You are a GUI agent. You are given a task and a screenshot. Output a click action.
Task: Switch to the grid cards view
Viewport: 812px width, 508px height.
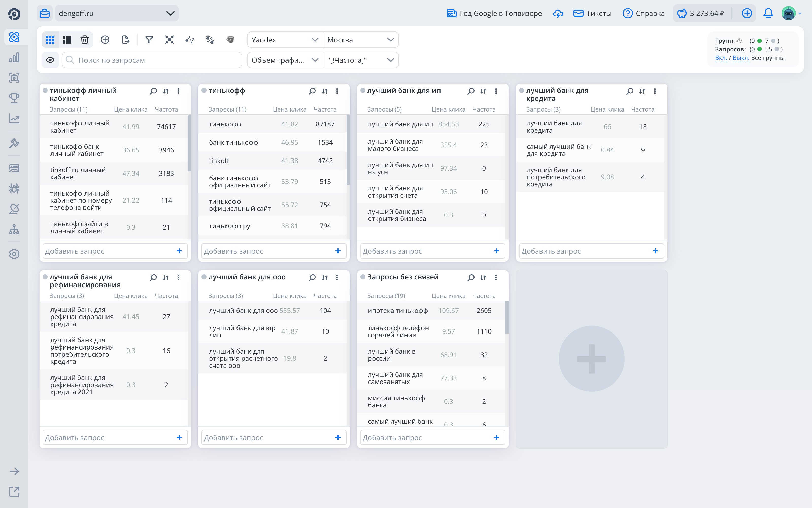(50, 40)
